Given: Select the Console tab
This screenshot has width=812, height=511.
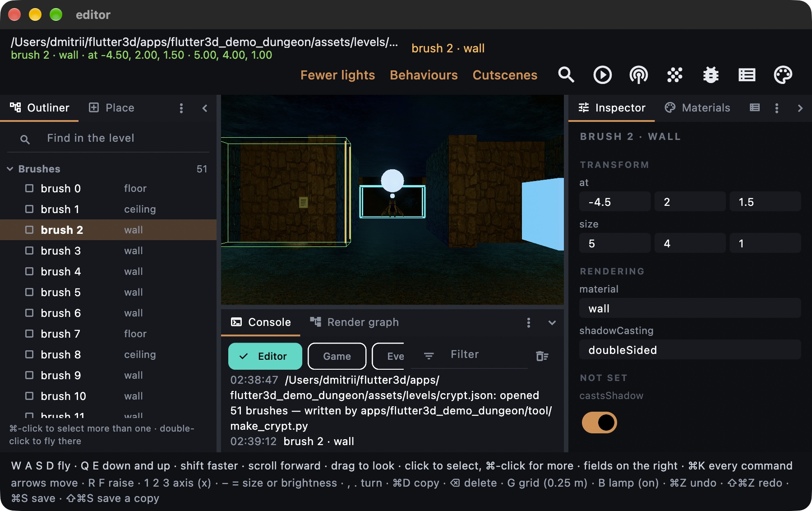Looking at the screenshot, I should pos(261,322).
